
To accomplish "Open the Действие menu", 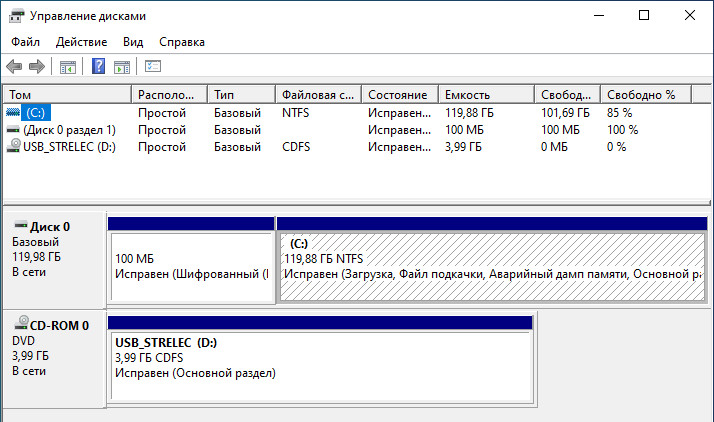I will tap(82, 42).
